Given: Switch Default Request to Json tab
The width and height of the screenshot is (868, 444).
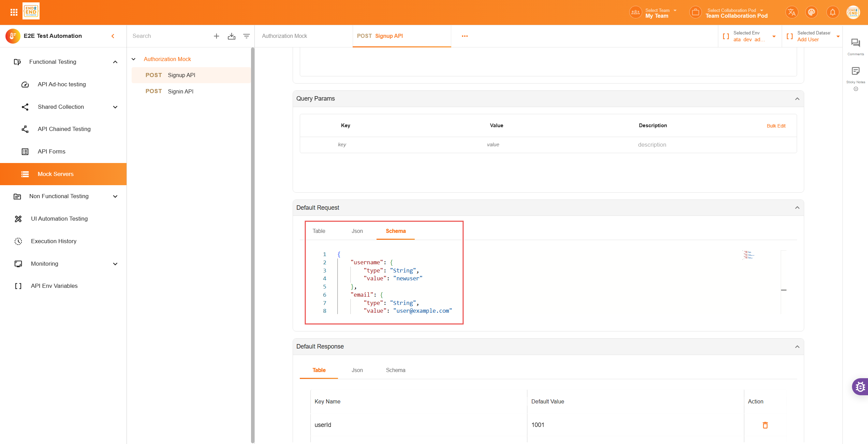Looking at the screenshot, I should [x=357, y=231].
